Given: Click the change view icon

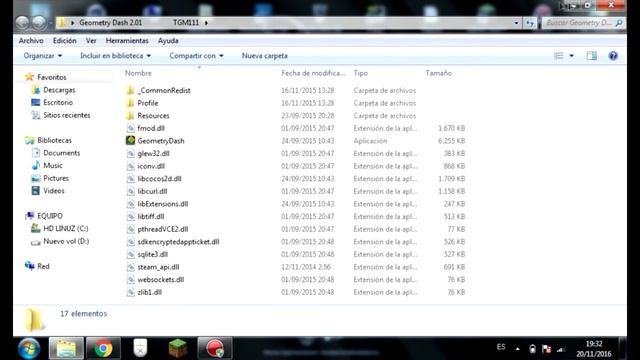Looking at the screenshot, I should [559, 56].
